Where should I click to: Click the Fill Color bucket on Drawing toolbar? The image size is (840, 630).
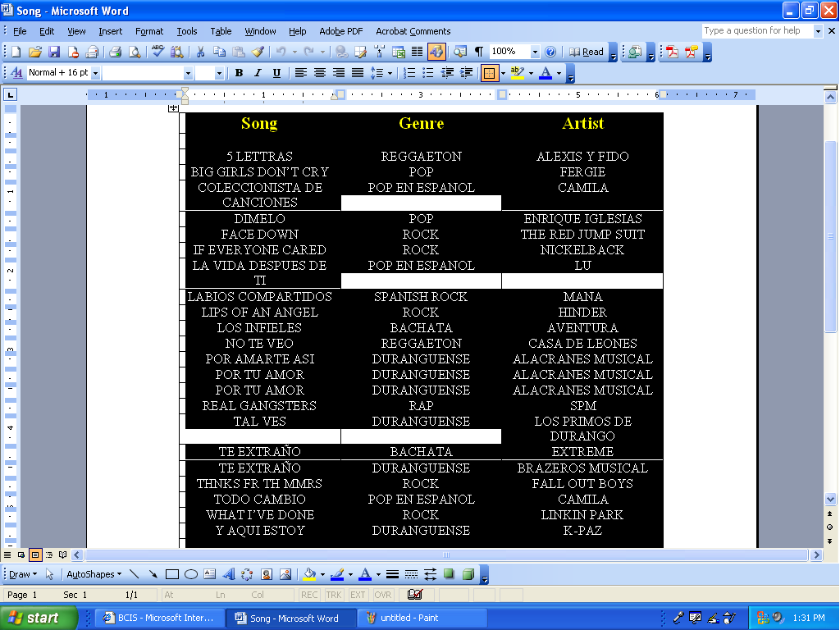tap(309, 574)
